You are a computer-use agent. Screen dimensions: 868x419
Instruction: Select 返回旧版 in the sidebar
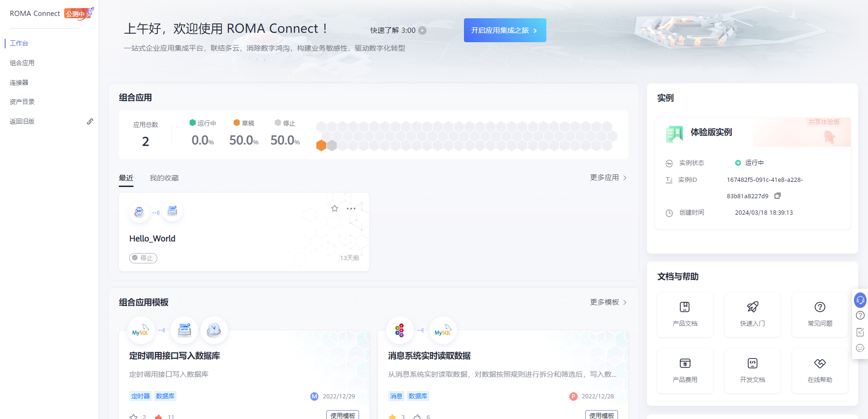pos(22,121)
